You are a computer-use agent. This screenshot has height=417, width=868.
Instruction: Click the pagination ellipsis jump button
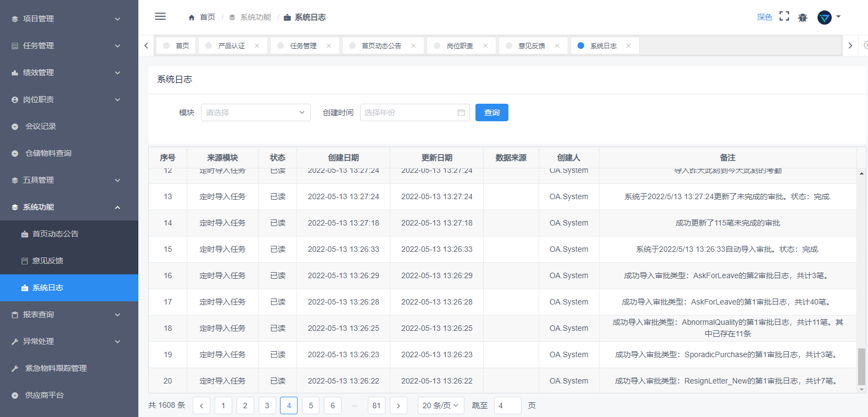click(x=355, y=405)
